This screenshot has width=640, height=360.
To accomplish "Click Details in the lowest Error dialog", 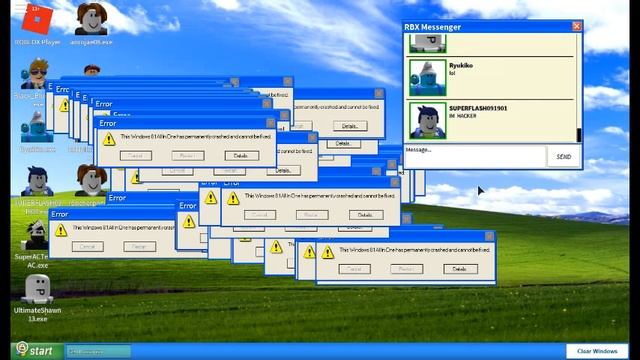I will click(460, 269).
